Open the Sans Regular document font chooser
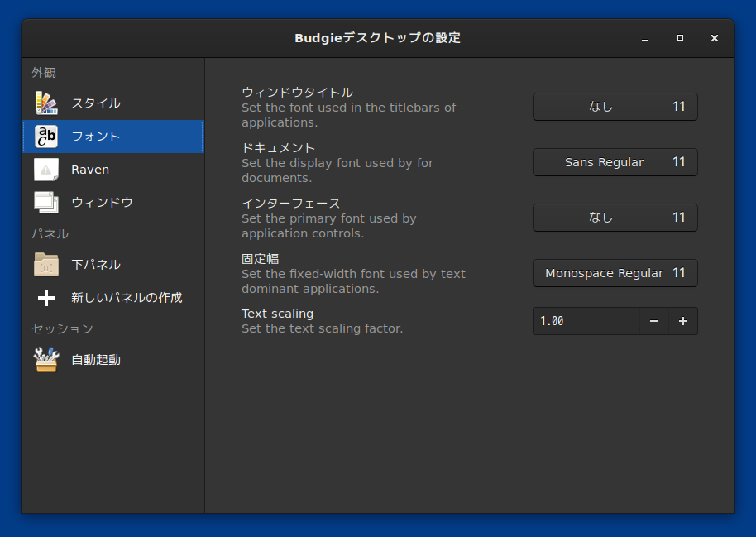The image size is (756, 537). click(x=615, y=162)
